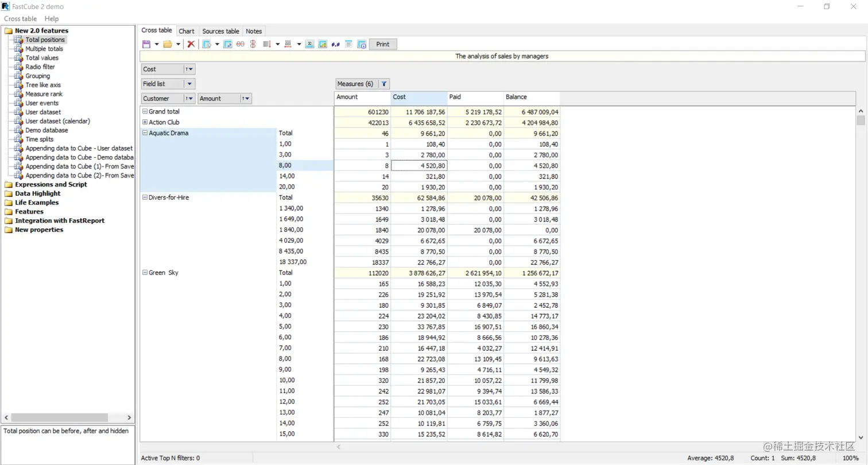The width and height of the screenshot is (868, 465).
Task: Select User dataset (calendar) item
Action: (58, 121)
